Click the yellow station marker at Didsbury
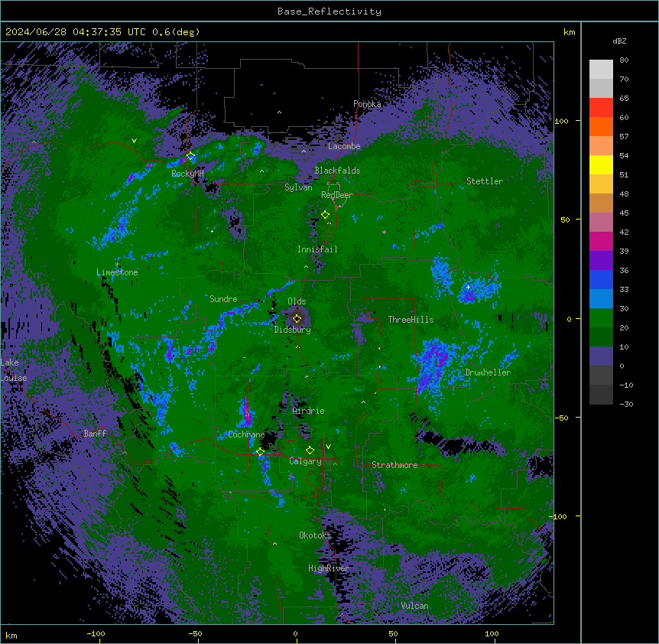The height and width of the screenshot is (644, 659). coord(297,318)
